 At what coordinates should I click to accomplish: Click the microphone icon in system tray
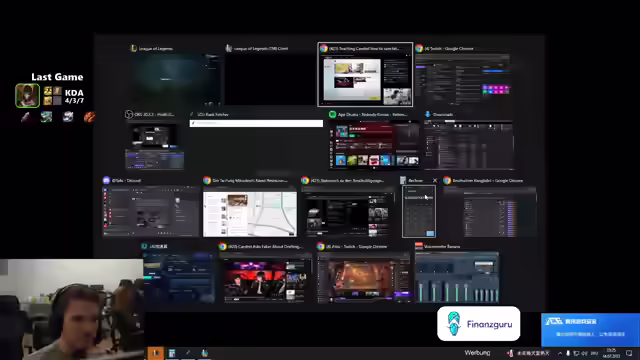(568, 353)
